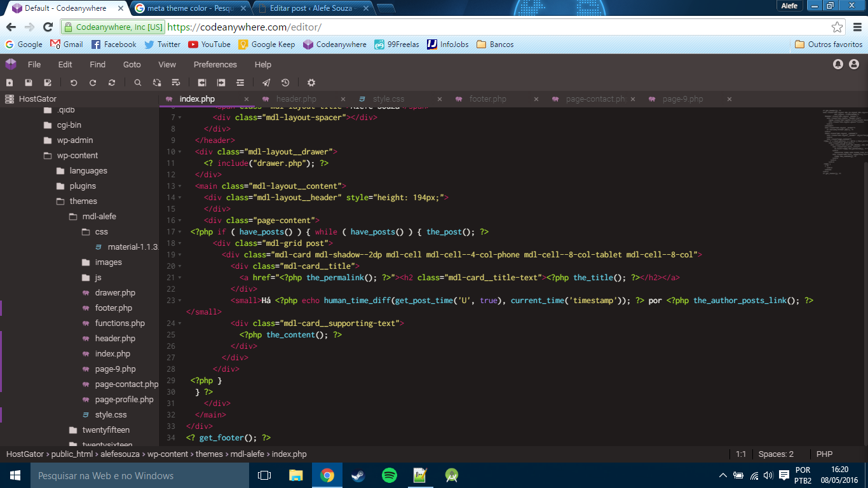This screenshot has height=488, width=868.
Task: Expand the images folder
Action: click(x=86, y=262)
